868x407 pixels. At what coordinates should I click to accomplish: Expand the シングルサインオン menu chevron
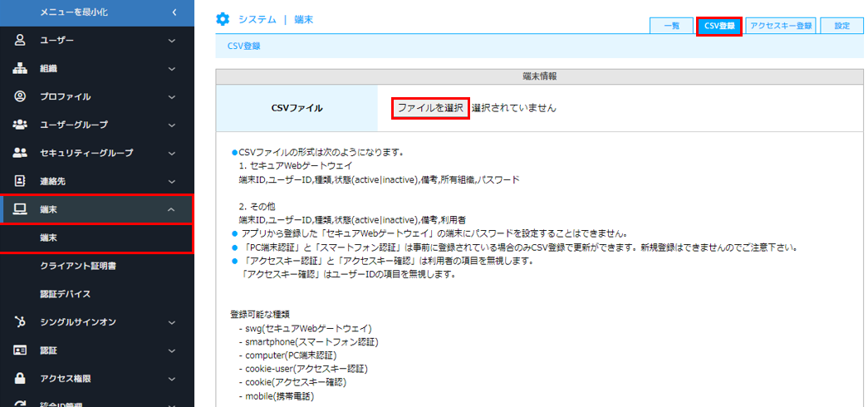tap(172, 322)
